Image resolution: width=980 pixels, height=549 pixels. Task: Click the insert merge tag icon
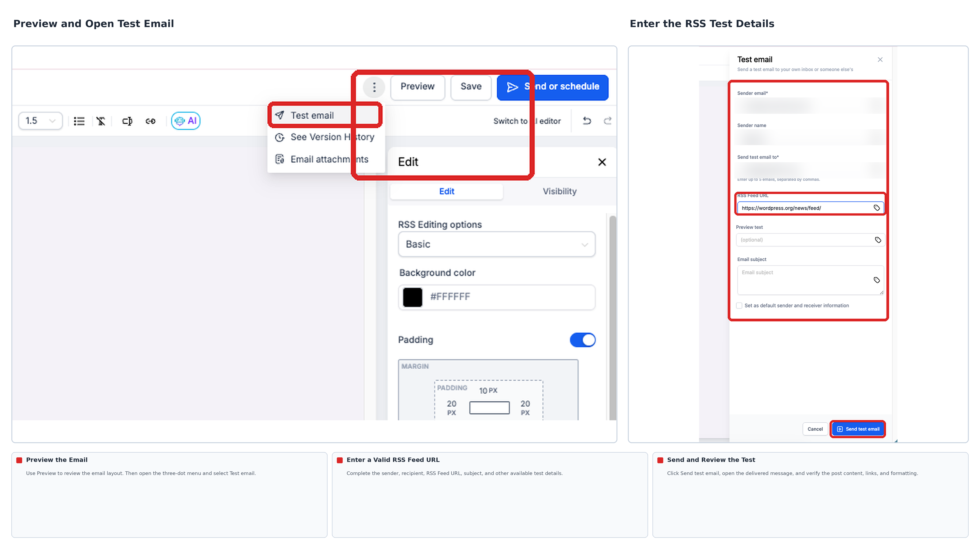(x=127, y=121)
